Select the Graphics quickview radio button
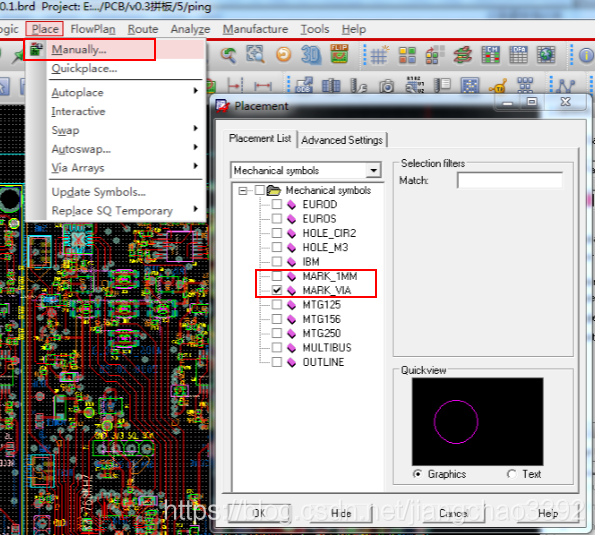Viewport: 595px width, 535px height. (417, 474)
